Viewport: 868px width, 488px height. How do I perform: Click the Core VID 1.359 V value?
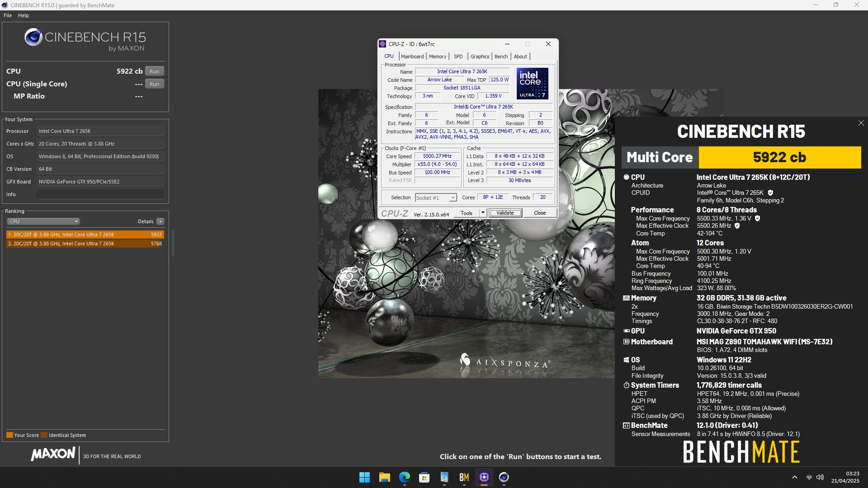pyautogui.click(x=493, y=96)
